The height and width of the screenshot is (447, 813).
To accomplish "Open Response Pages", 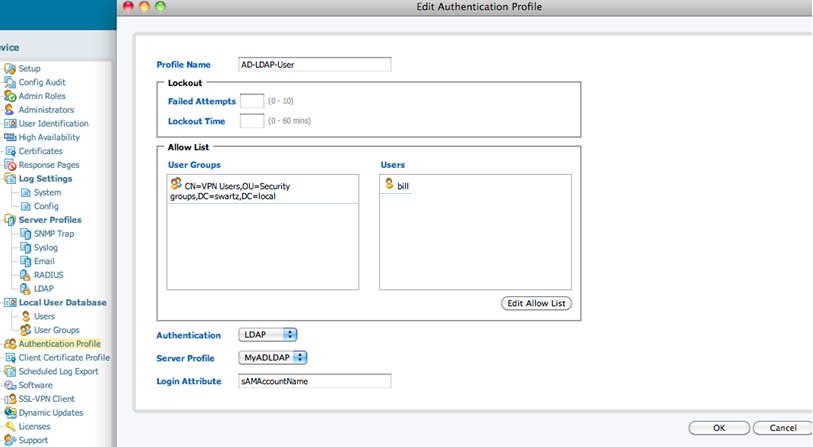I will pos(49,165).
